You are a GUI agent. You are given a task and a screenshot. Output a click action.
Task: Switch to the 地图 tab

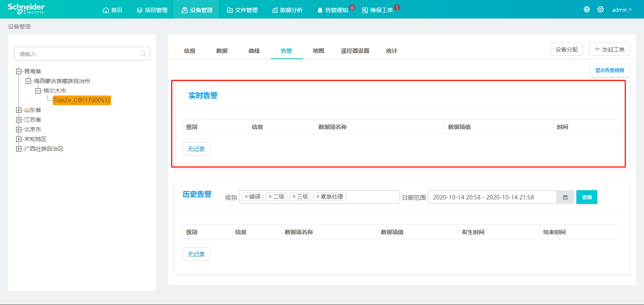pyautogui.click(x=318, y=51)
